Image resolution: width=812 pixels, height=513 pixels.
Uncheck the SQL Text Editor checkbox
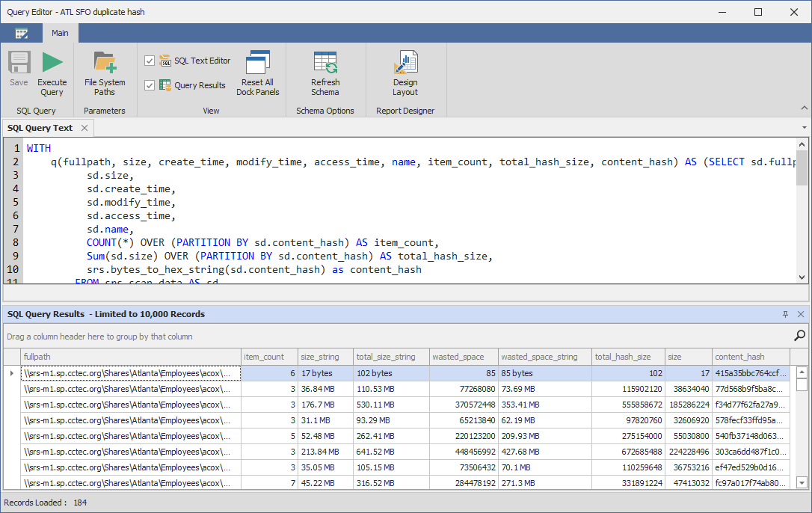(x=150, y=61)
